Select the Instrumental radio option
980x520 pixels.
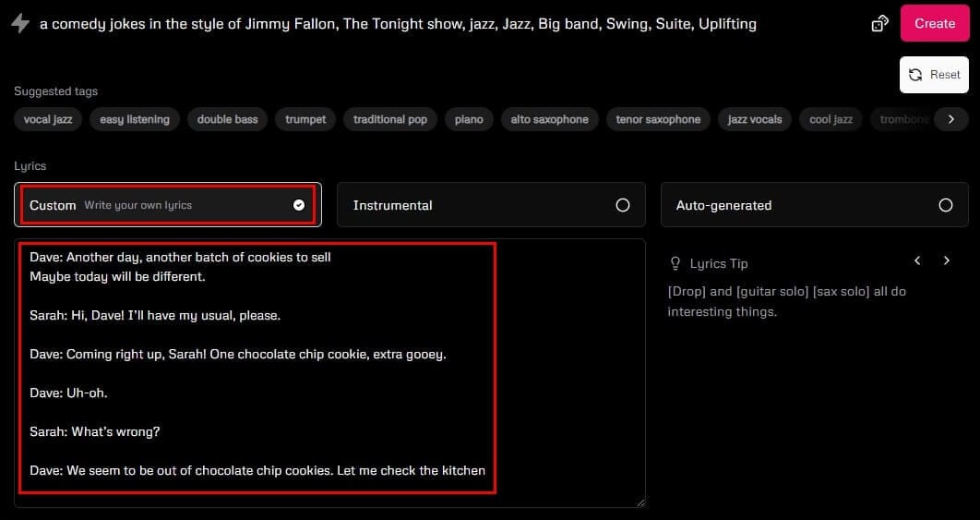pos(622,205)
